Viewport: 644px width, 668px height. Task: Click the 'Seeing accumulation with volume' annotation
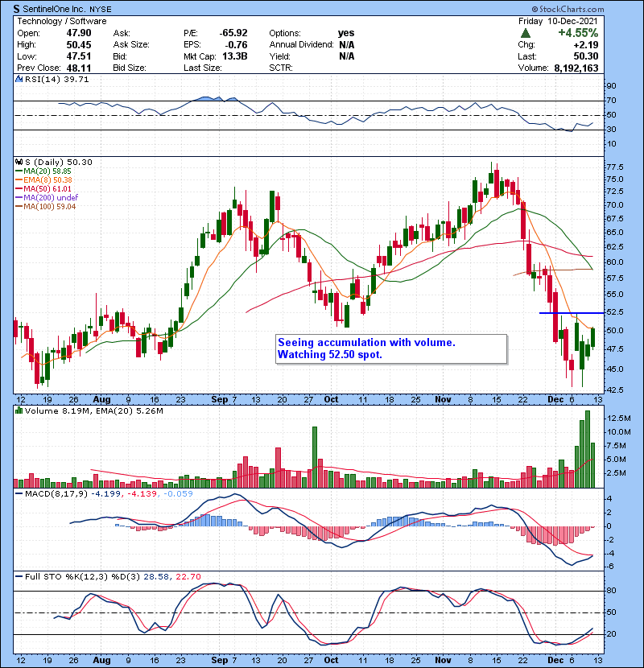click(366, 343)
